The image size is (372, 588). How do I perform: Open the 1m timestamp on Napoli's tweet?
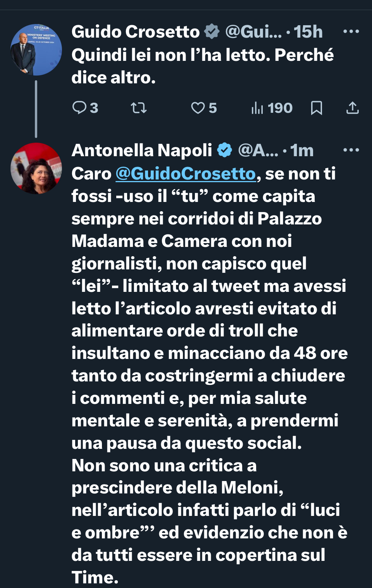[302, 150]
